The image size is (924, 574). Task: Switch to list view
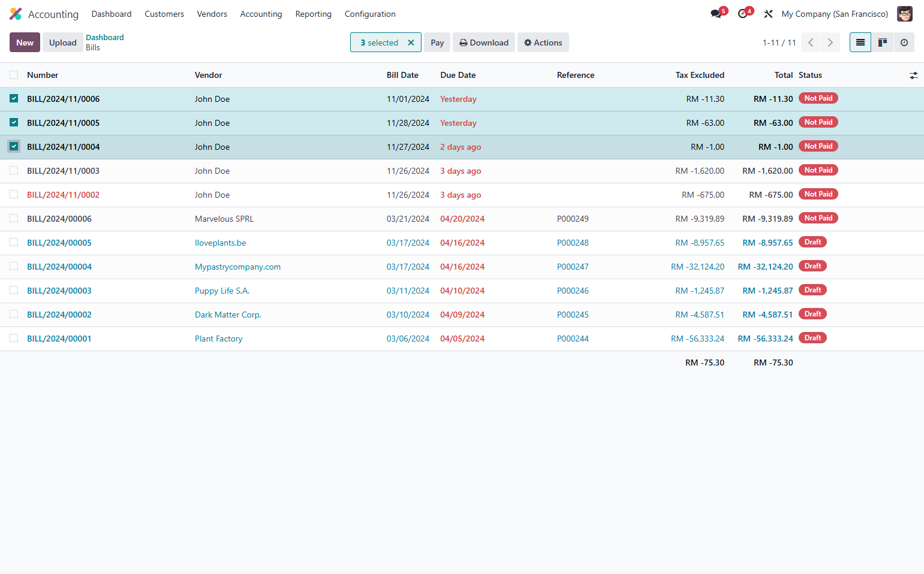(x=860, y=43)
